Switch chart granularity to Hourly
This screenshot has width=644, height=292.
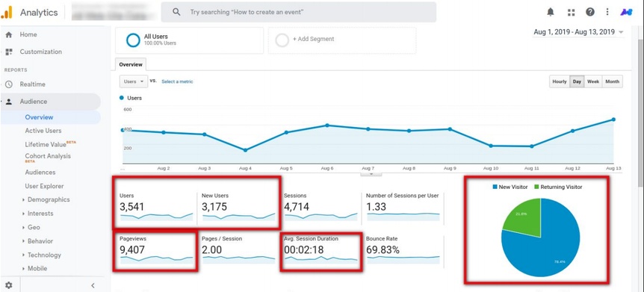[560, 81]
